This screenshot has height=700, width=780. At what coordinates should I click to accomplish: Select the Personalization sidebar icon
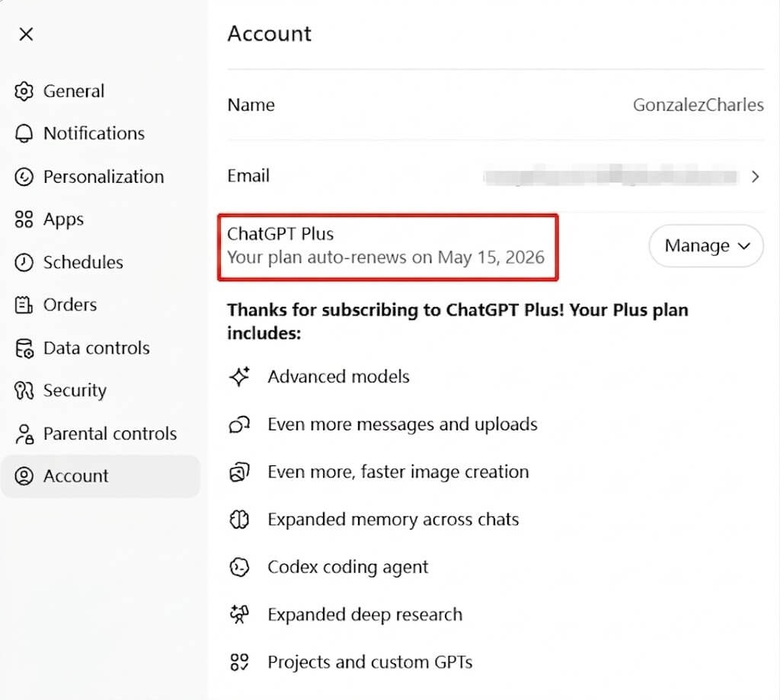(24, 177)
